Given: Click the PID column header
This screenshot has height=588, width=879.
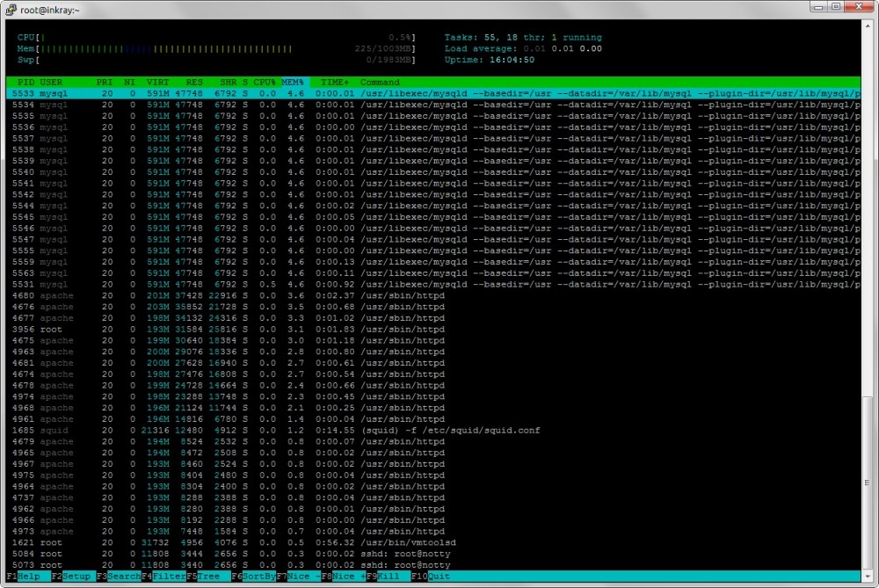Looking at the screenshot, I should pyautogui.click(x=25, y=82).
